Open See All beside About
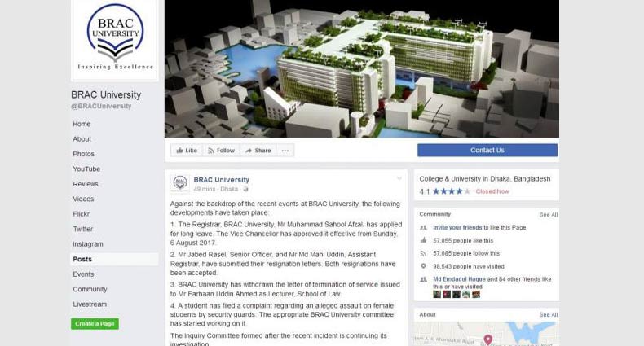 pos(549,315)
